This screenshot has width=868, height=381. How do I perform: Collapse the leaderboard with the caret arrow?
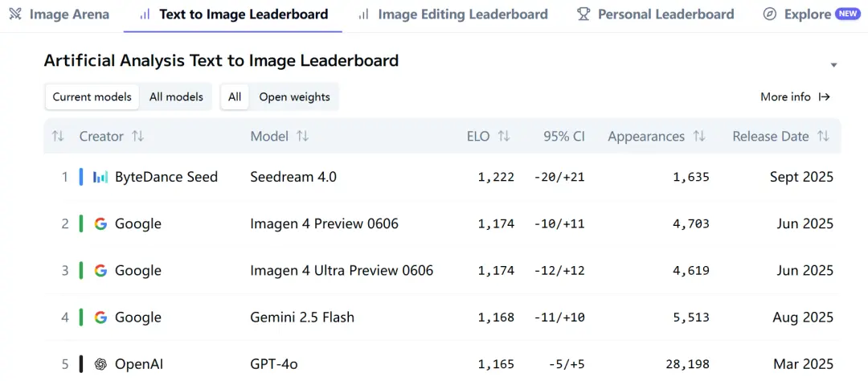click(833, 65)
